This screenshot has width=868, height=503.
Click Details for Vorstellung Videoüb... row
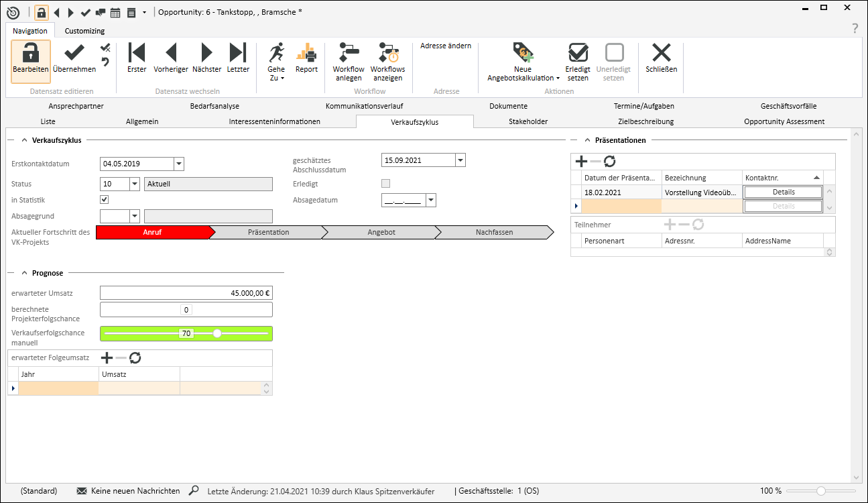(x=783, y=192)
